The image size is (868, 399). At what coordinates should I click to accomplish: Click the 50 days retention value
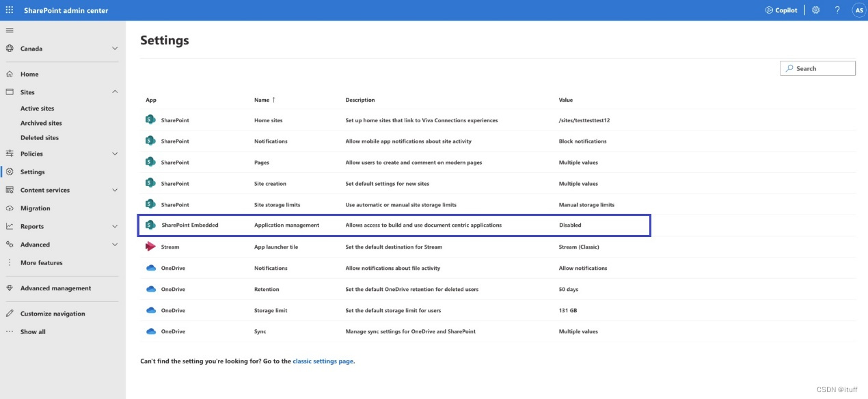pyautogui.click(x=570, y=289)
